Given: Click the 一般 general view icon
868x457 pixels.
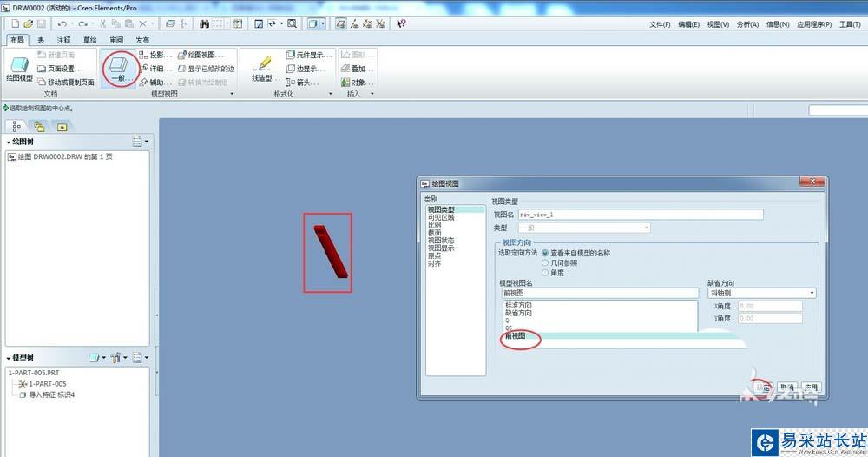Looking at the screenshot, I should 119,70.
